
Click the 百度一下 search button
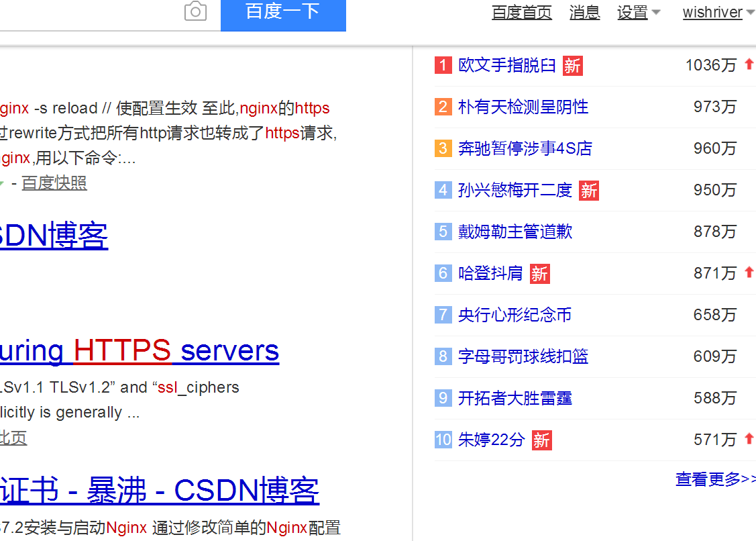click(x=283, y=15)
